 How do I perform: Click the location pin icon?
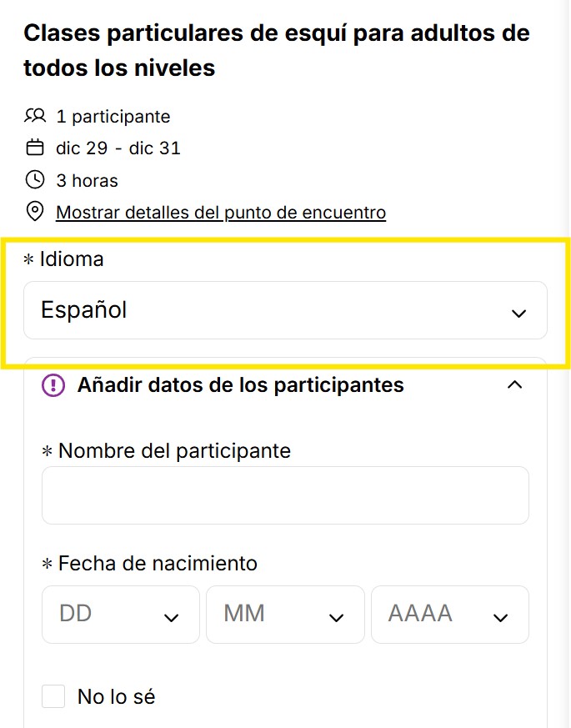(x=34, y=212)
